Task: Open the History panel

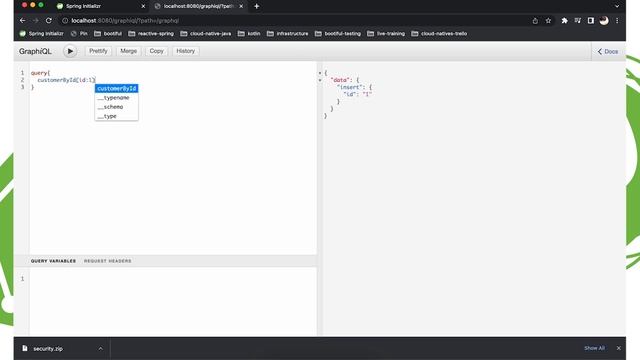Action: click(185, 51)
